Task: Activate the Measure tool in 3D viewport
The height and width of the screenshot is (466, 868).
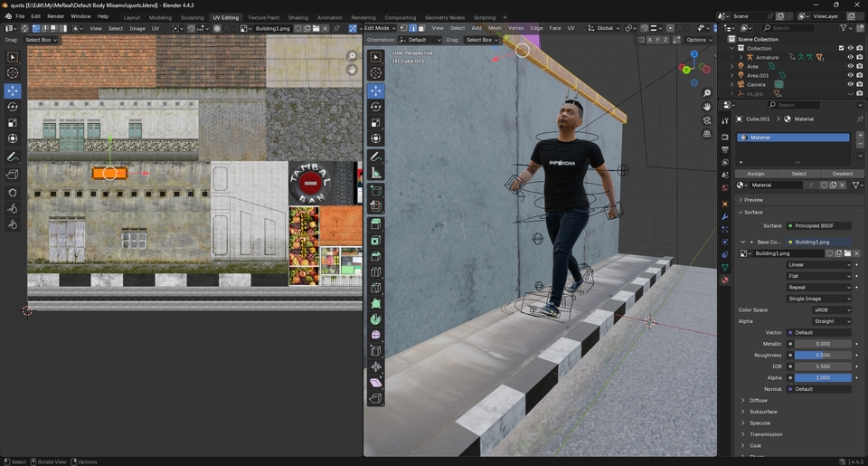Action: click(376, 173)
